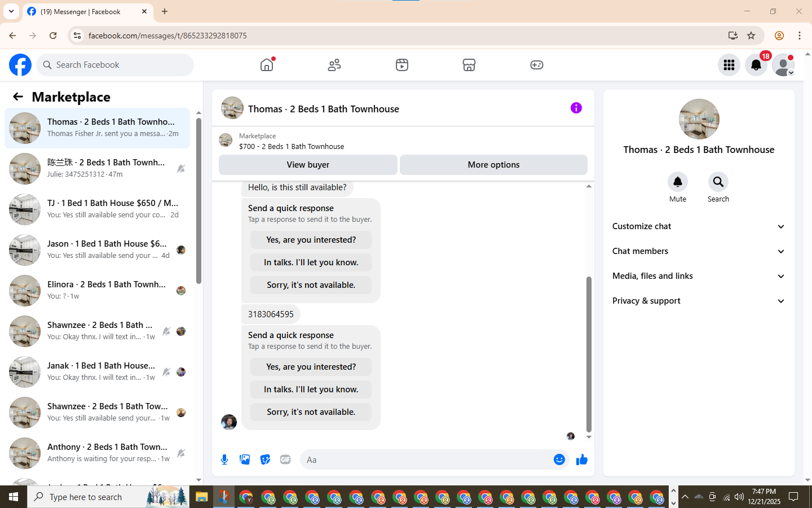Bookmark this page star icon
This screenshot has height=508, width=812.
tap(751, 36)
